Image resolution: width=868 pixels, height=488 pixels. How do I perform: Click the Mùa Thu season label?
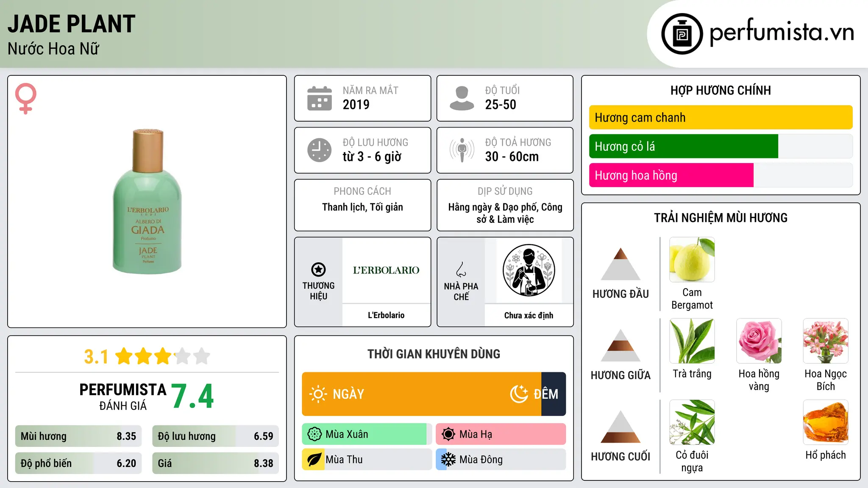[344, 460]
